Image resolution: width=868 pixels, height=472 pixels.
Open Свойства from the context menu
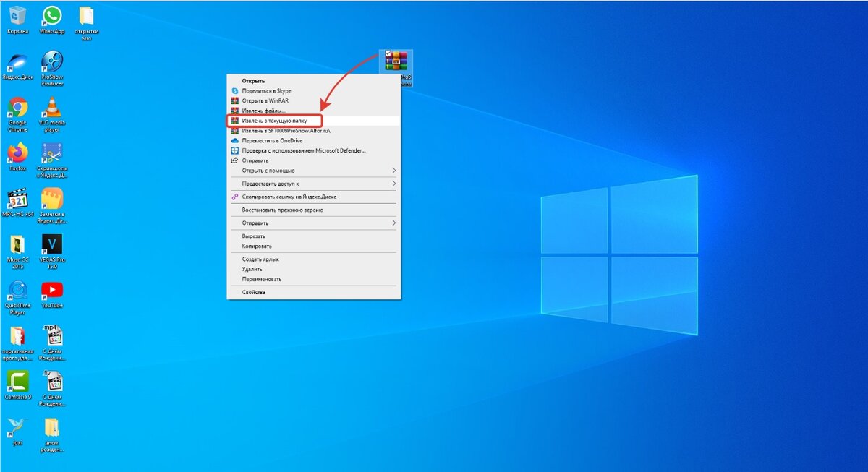[x=314, y=292]
